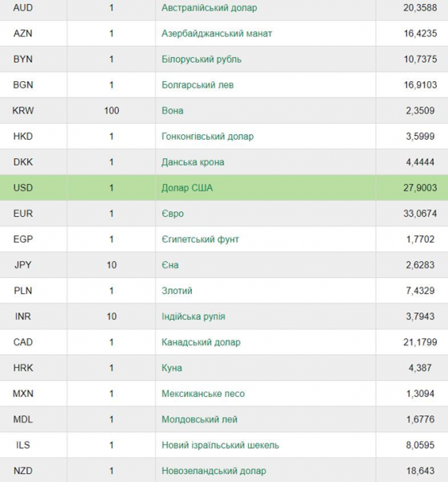Open the Злотий currency link
Screen dimensions: 448x482
(177, 291)
